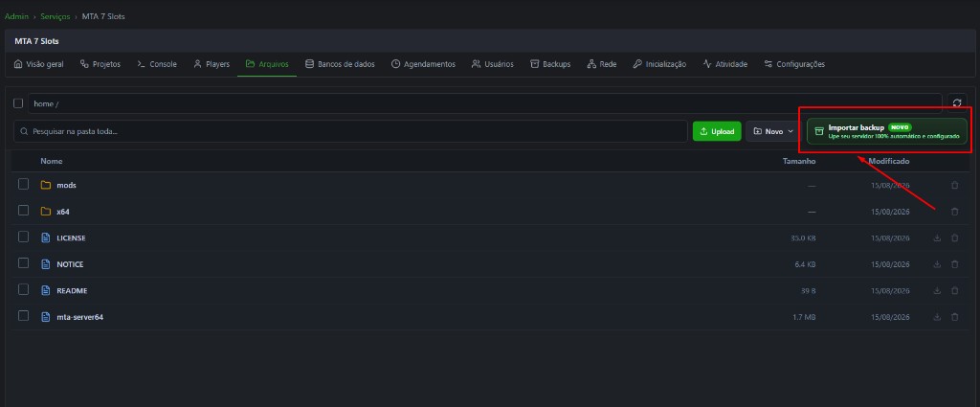Select the LICENSE file checkbox
The image size is (980, 407).
[23, 237]
